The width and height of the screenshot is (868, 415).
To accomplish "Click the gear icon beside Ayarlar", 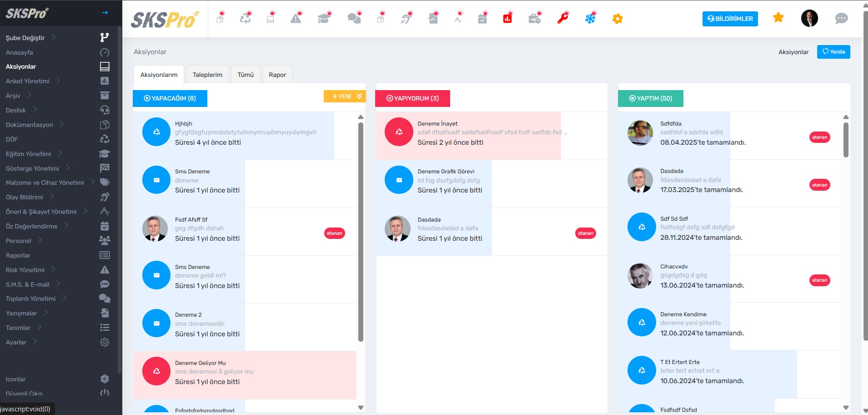I will coord(105,342).
